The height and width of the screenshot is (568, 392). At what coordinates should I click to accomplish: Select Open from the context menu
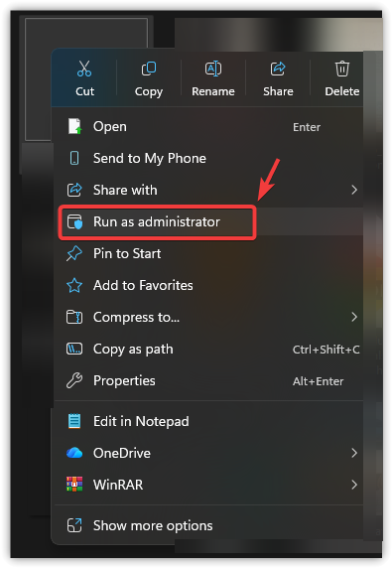(x=208, y=127)
